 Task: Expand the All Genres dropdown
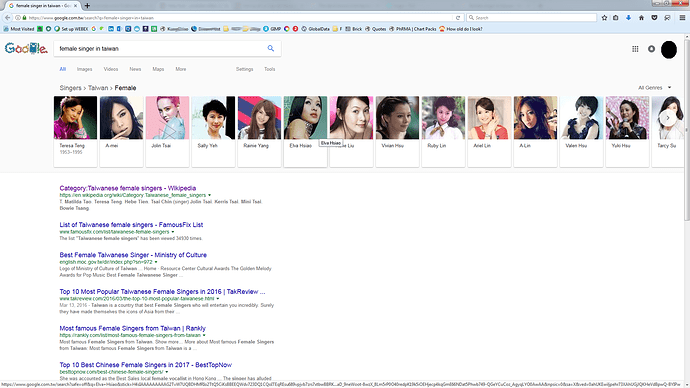pos(655,88)
